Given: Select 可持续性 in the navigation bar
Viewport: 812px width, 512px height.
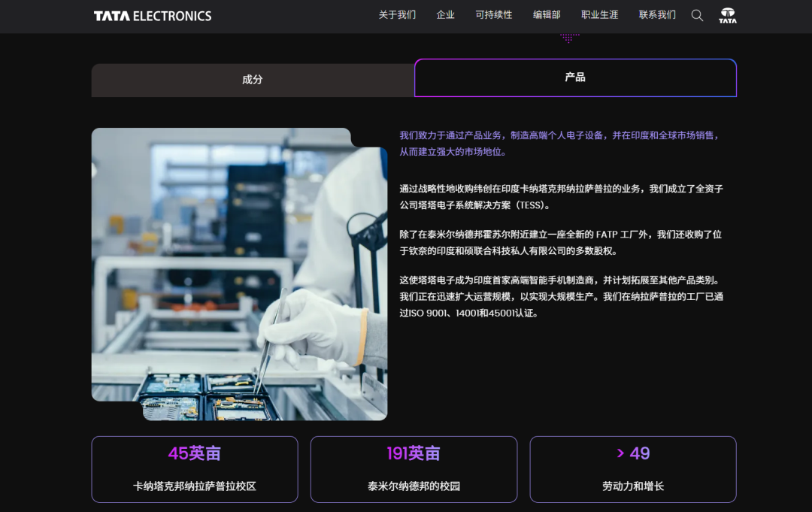Looking at the screenshot, I should (493, 15).
